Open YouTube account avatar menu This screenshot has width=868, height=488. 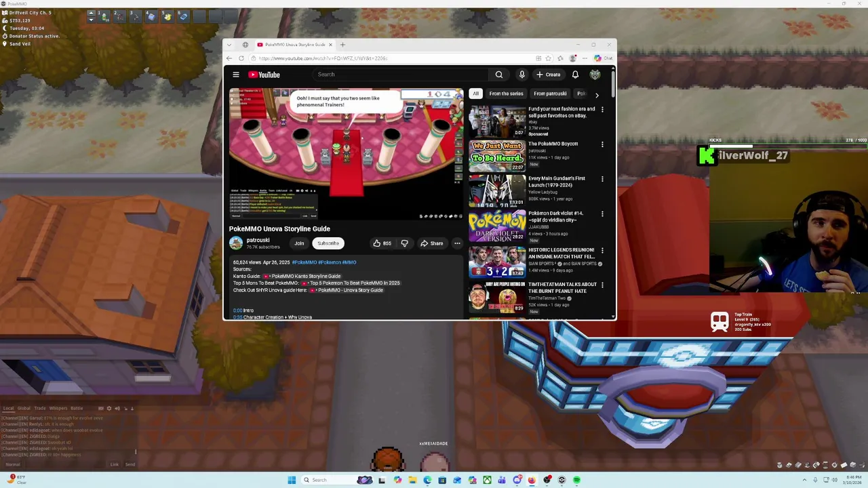(x=595, y=75)
